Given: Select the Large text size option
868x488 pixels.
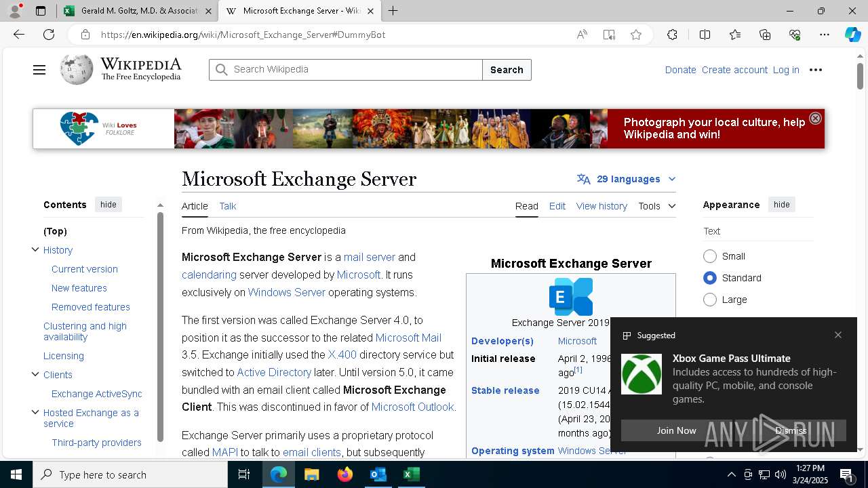Looking at the screenshot, I should (x=710, y=300).
